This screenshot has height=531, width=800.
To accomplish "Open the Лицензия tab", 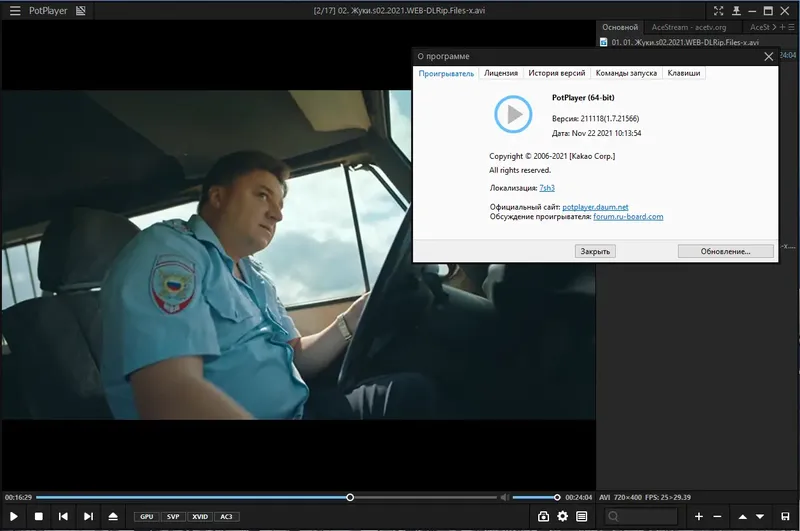I will (501, 73).
